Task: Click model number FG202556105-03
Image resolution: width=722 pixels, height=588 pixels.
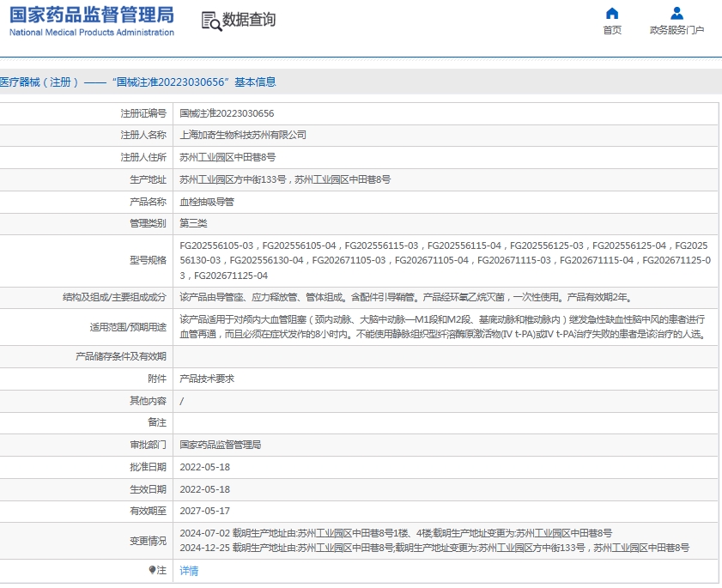Action: tap(216, 246)
